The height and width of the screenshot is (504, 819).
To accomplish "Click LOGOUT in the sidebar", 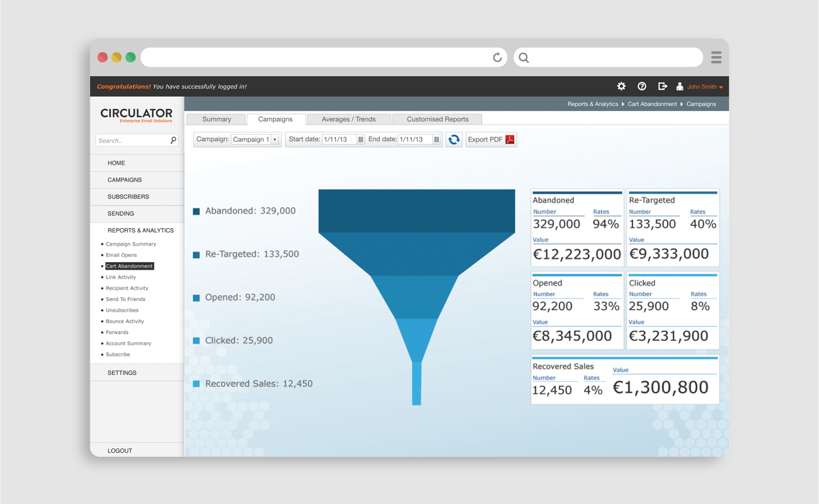I will click(x=120, y=451).
